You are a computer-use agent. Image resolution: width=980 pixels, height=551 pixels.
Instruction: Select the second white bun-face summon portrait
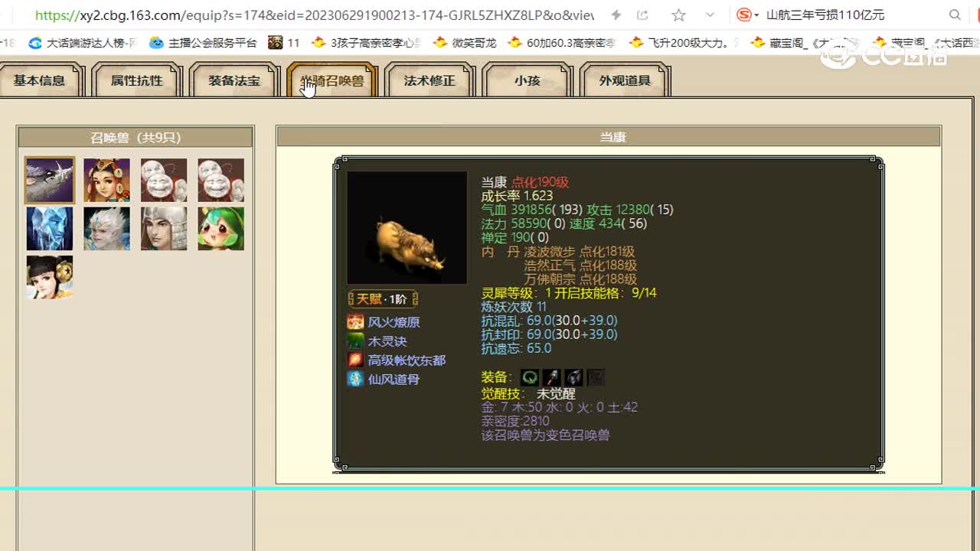[x=221, y=181]
